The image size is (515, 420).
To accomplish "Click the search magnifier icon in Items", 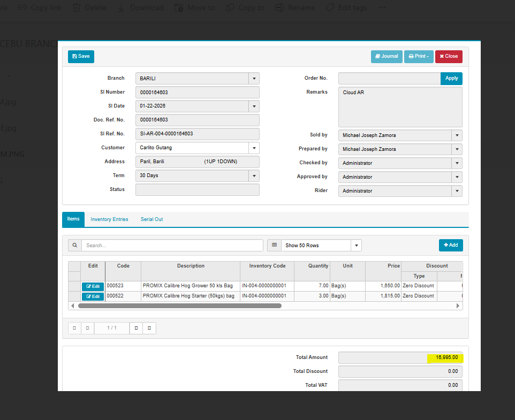I will tap(75, 245).
